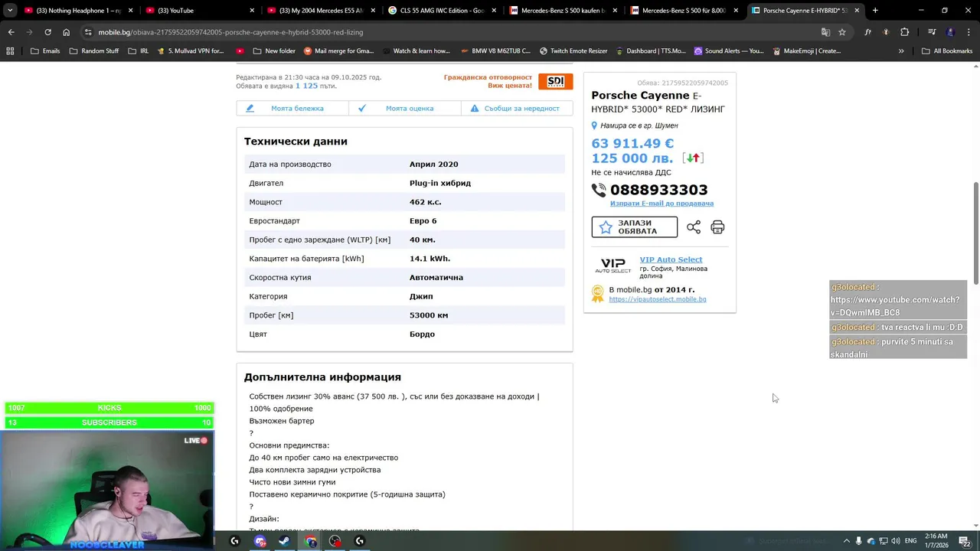The width and height of the screenshot is (980, 551).
Task: Open the YouTube icon bookmark
Action: click(240, 51)
